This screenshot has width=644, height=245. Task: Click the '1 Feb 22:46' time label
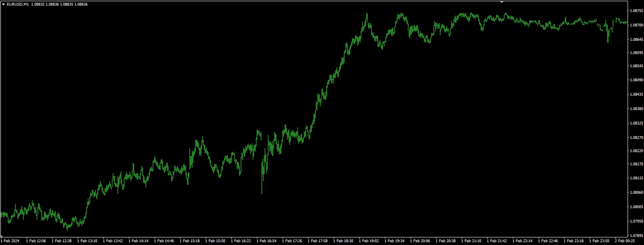click(548, 241)
